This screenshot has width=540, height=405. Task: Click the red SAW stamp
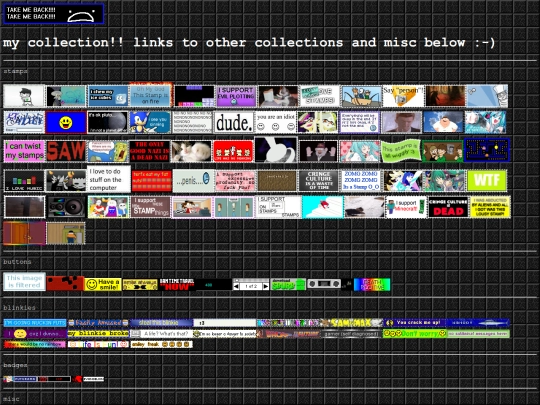(66, 151)
